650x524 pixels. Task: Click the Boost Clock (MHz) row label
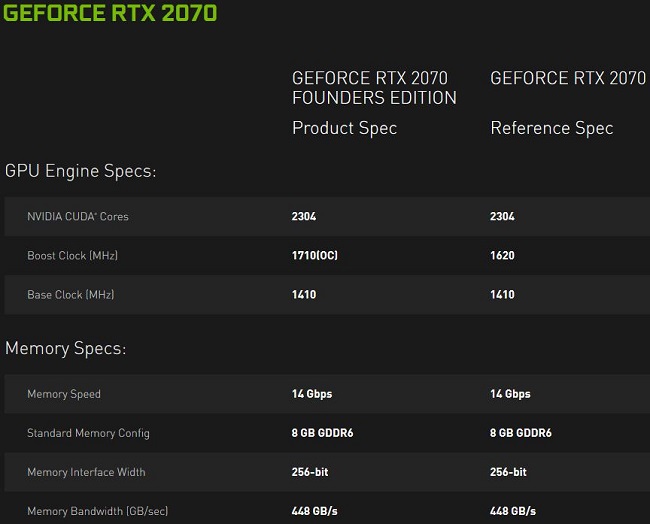pyautogui.click(x=73, y=255)
